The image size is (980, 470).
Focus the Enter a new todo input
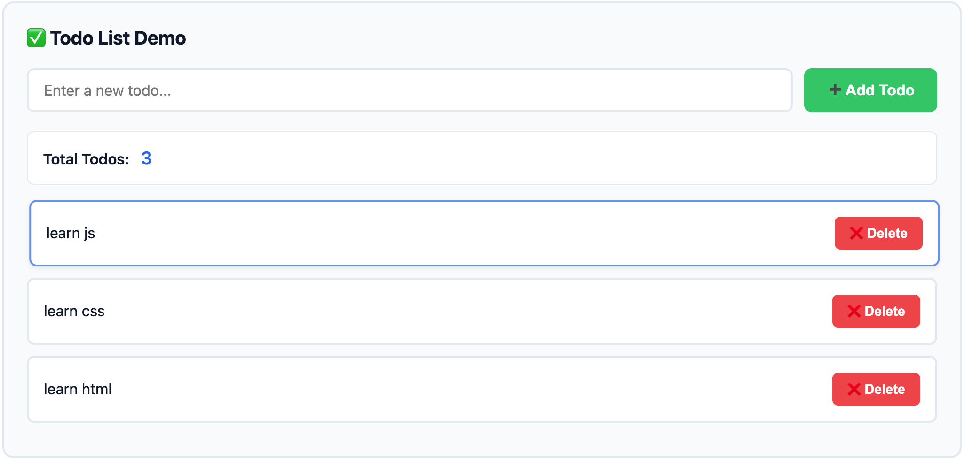click(409, 90)
